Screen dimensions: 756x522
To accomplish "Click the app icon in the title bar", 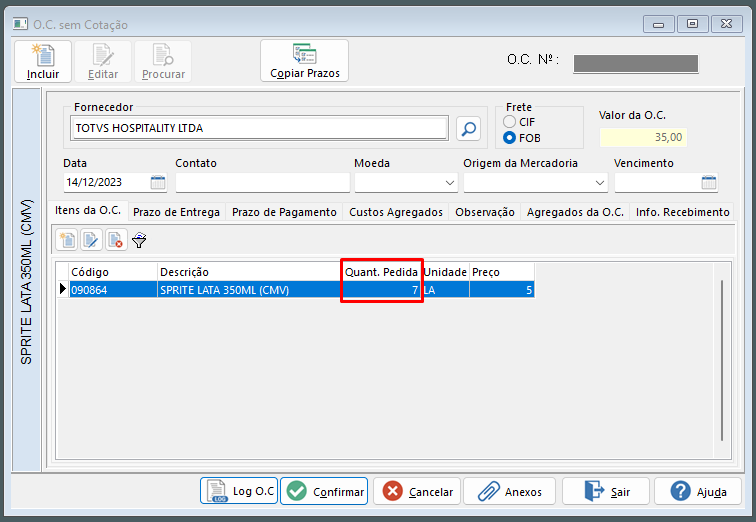I will [20, 24].
